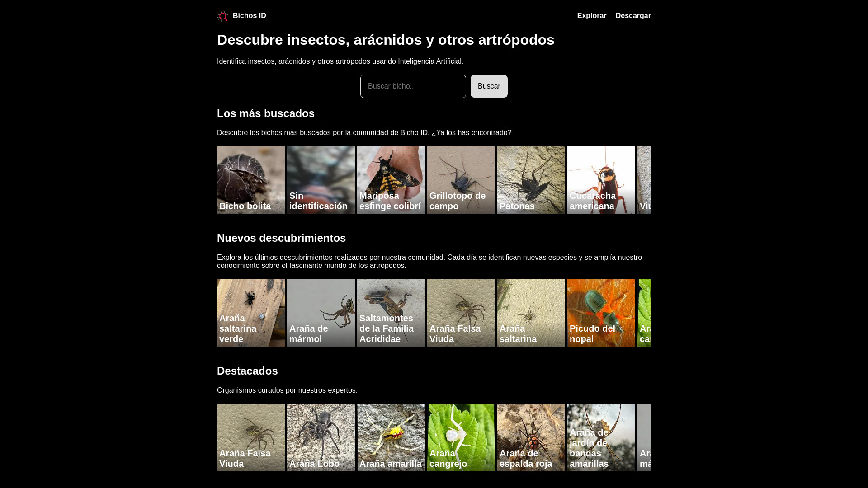Viewport: 868px width, 488px height.
Task: View the Araña cangrejo card
Action: (461, 437)
